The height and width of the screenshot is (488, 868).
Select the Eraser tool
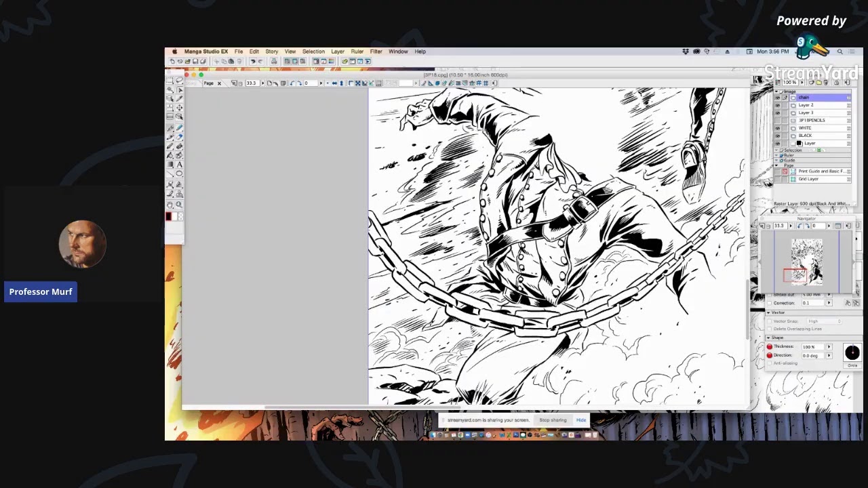click(179, 136)
